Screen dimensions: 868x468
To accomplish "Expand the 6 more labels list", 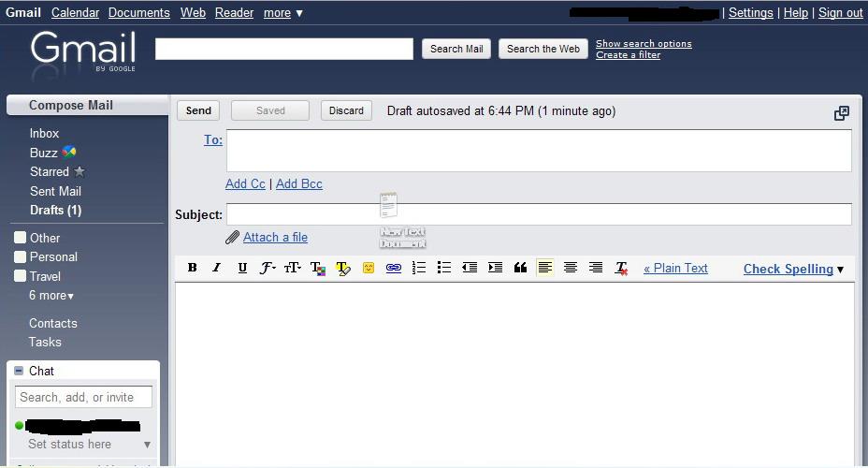I will pyautogui.click(x=51, y=295).
